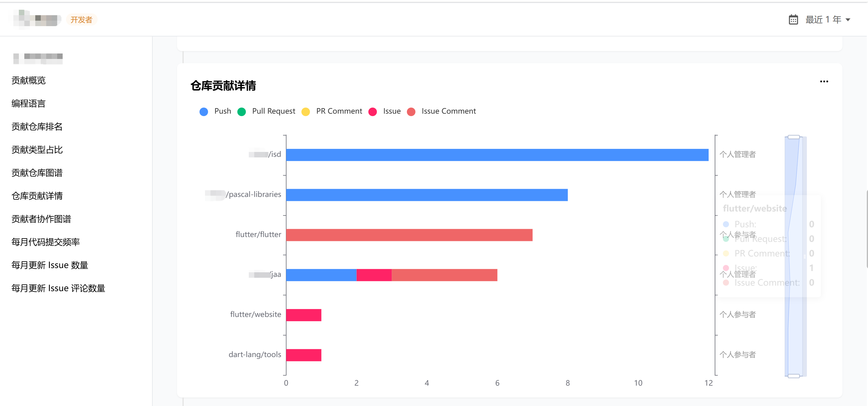Image resolution: width=868 pixels, height=406 pixels.
Task: Go to 编程语言 section
Action: click(x=28, y=104)
